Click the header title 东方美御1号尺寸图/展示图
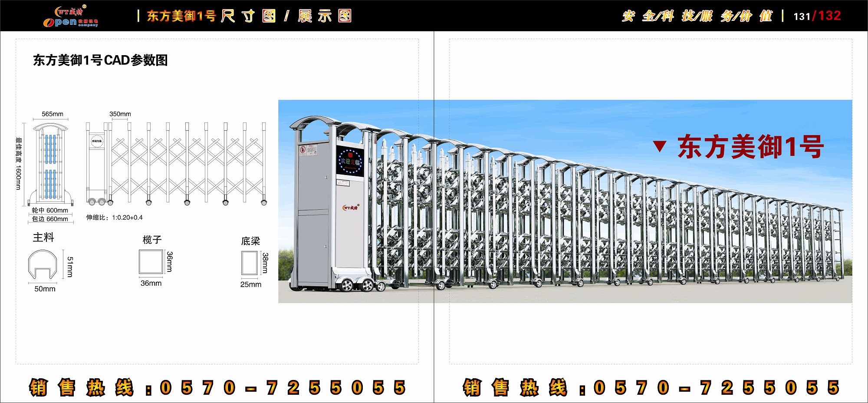This screenshot has width=868, height=403. [x=249, y=16]
